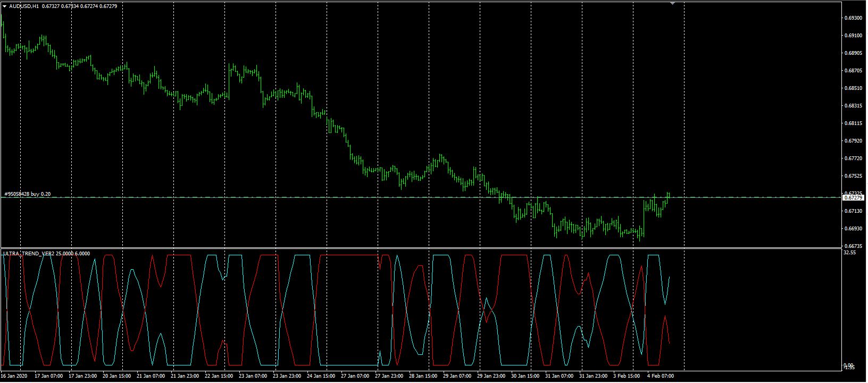Image resolution: width=868 pixels, height=383 pixels.
Task: Click the 23 Jan 07:00 time label
Action: coord(253,376)
